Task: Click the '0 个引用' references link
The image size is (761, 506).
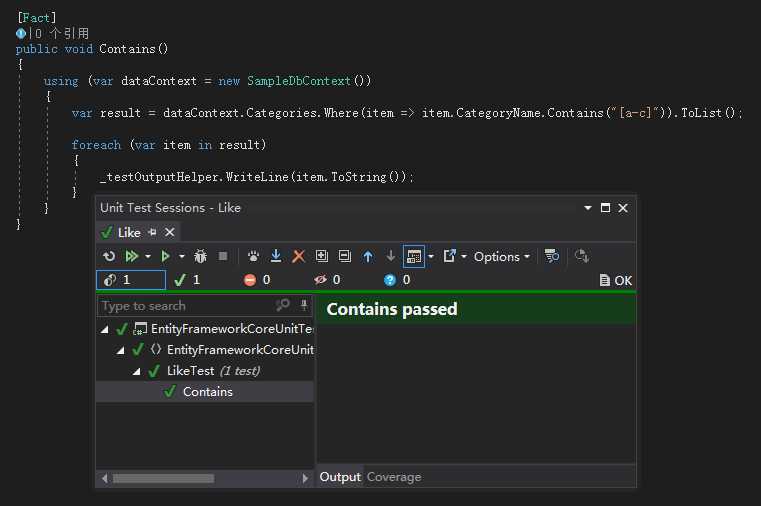Action: click(x=62, y=33)
